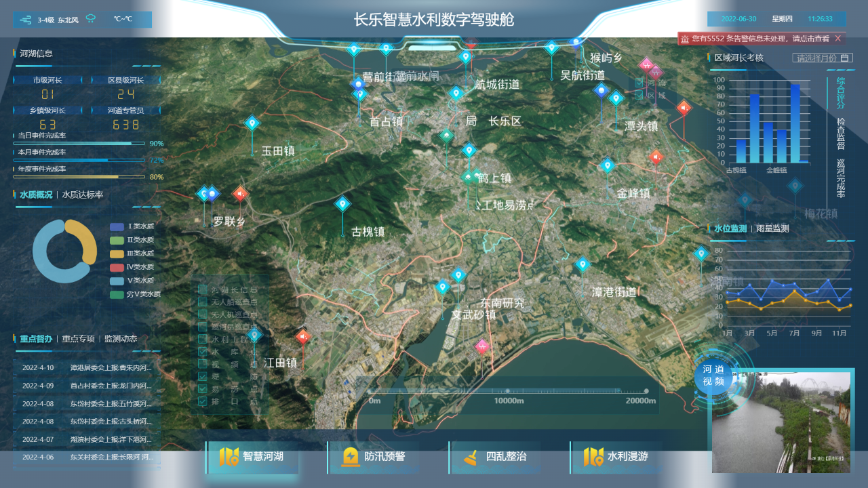Click the 10000m handle on distance slider
The width and height of the screenshot is (868, 488).
[507, 391]
